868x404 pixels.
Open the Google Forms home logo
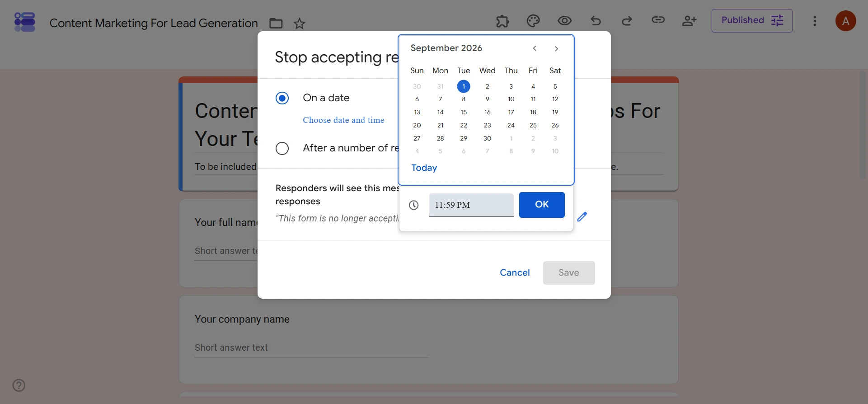24,22
